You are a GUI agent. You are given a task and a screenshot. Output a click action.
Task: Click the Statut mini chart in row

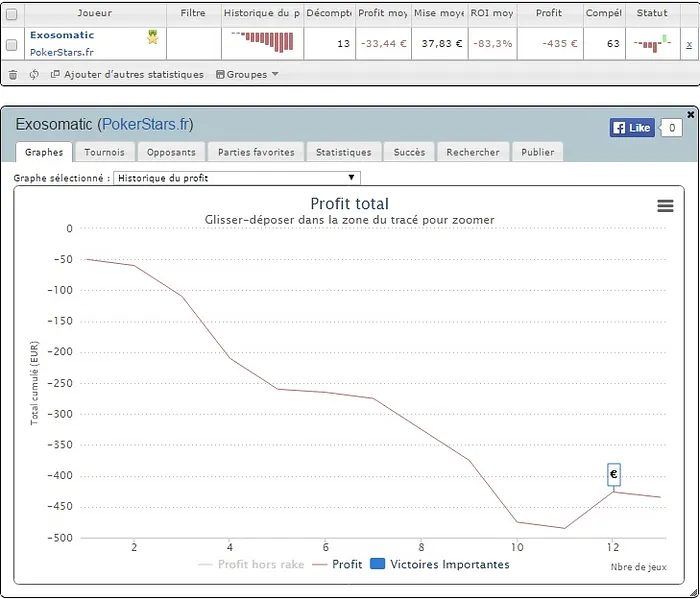(652, 43)
